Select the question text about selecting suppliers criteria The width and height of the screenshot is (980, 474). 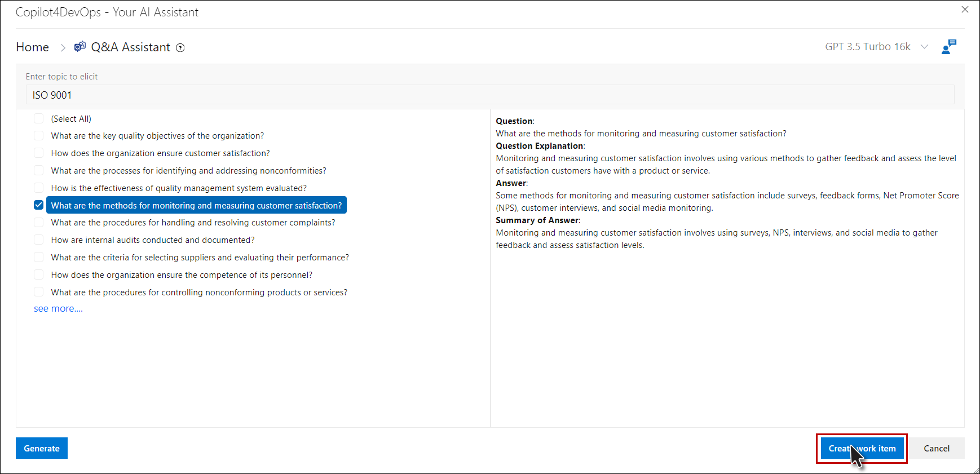tap(200, 258)
